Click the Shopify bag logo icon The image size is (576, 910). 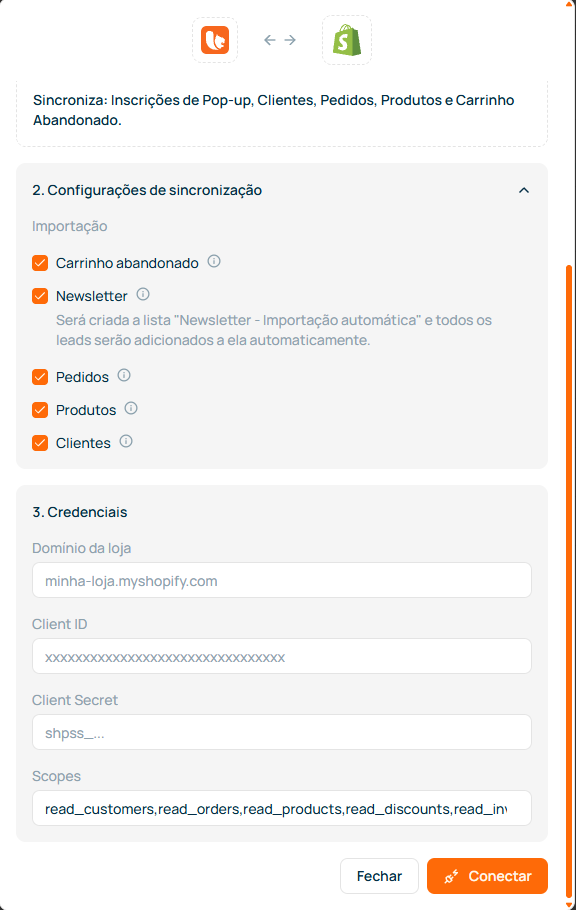click(347, 40)
